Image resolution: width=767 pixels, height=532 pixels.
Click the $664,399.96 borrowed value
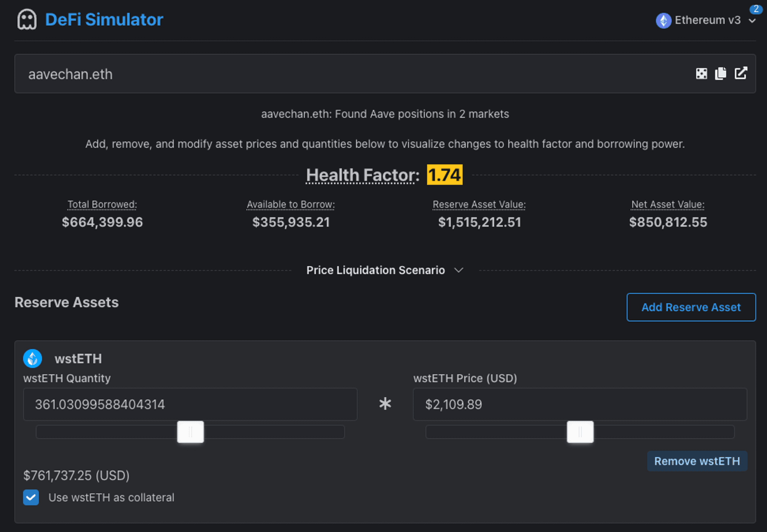(x=102, y=222)
